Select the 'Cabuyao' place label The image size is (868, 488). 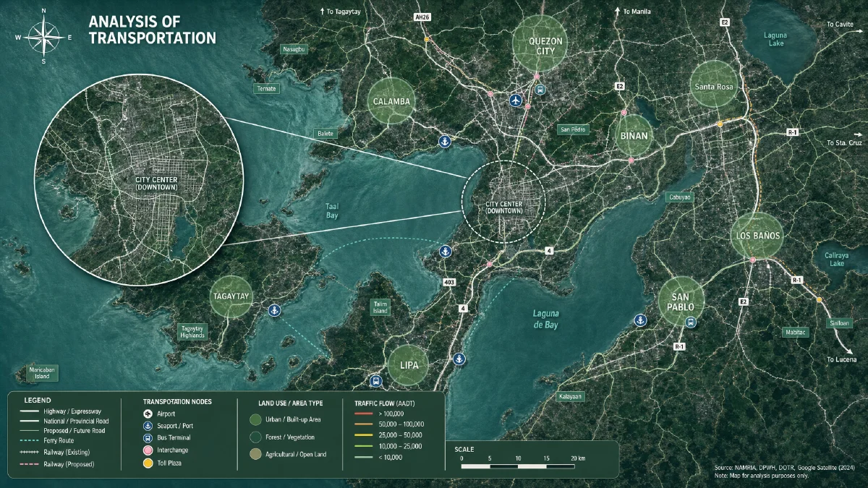pos(681,197)
